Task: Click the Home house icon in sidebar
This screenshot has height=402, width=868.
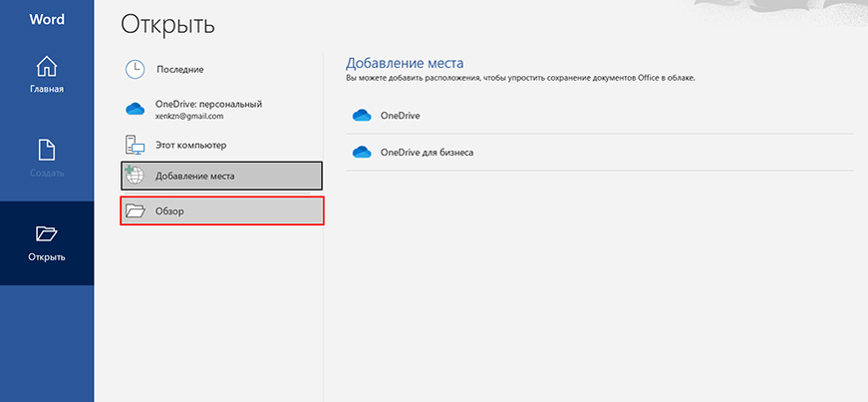Action: (x=47, y=67)
